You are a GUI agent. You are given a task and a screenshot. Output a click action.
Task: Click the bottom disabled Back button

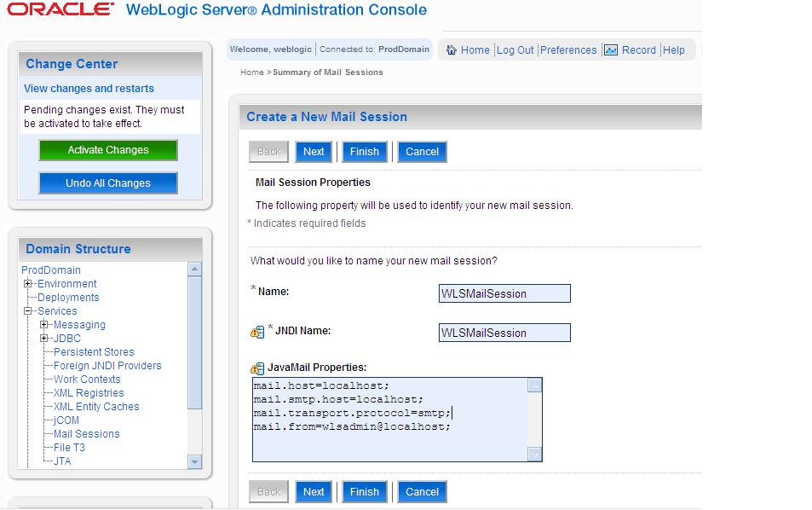pyautogui.click(x=268, y=492)
